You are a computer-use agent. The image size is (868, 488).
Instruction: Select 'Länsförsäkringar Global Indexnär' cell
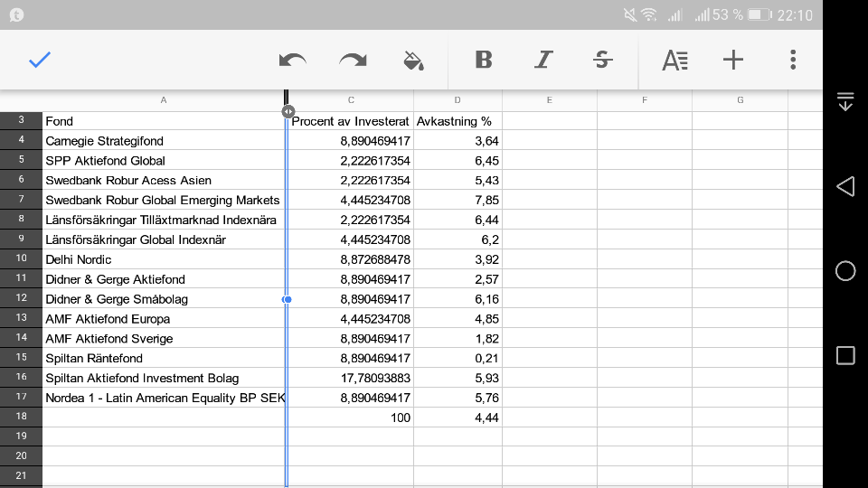pyautogui.click(x=164, y=239)
